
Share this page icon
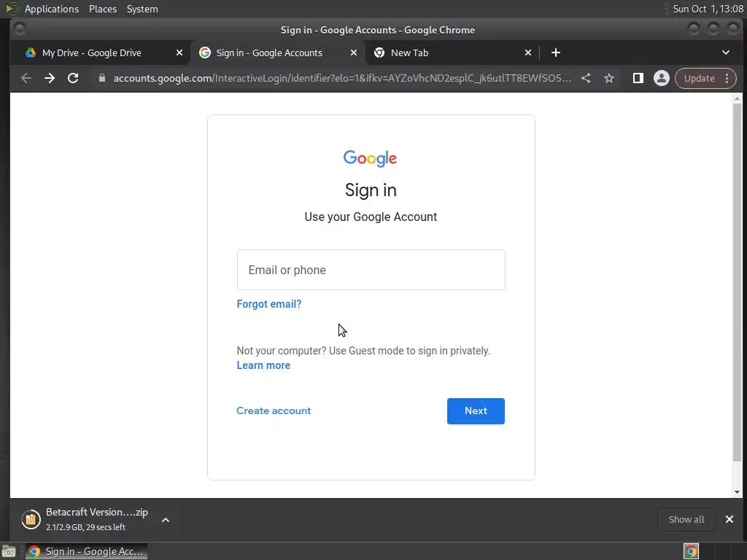[586, 78]
